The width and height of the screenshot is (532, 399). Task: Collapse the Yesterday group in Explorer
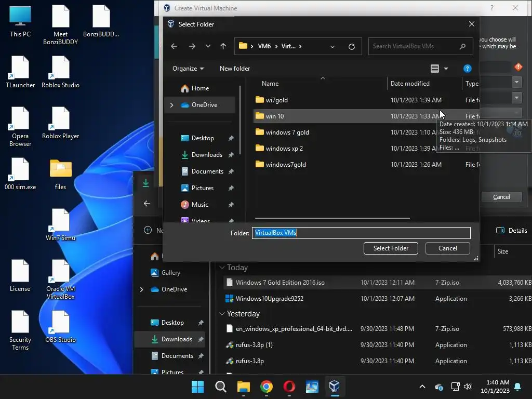click(x=222, y=314)
